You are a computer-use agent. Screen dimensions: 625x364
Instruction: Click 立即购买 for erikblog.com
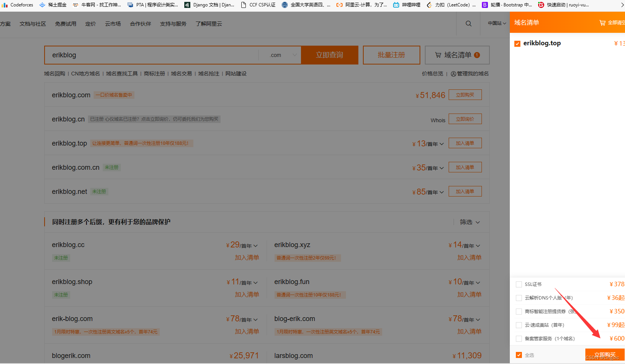tap(465, 95)
